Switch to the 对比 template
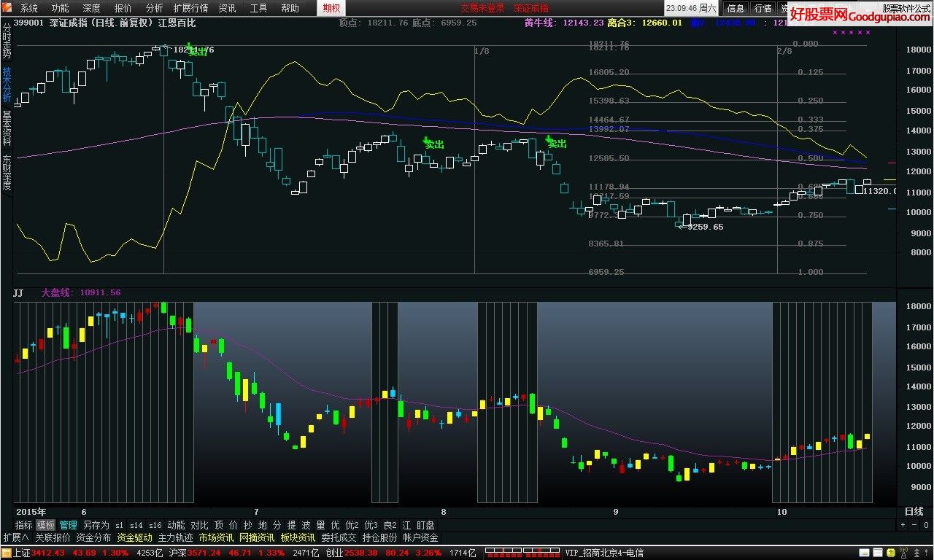 coord(199,525)
